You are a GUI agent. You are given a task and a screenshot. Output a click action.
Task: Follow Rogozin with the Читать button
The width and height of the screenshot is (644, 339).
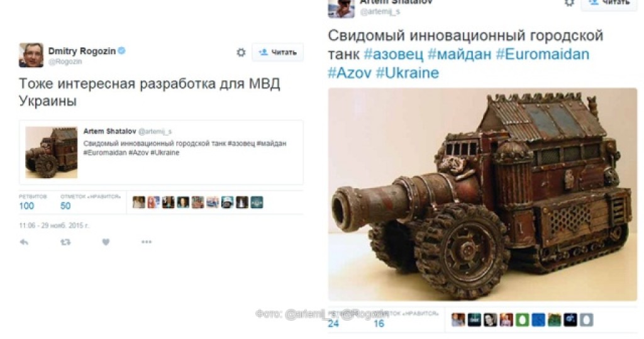pos(277,52)
